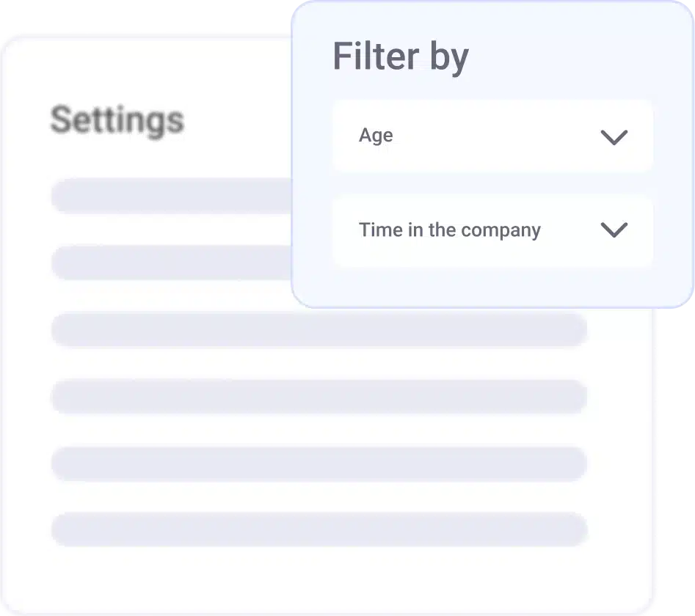Click the "Age" label text
The height and width of the screenshot is (616, 695).
click(376, 136)
